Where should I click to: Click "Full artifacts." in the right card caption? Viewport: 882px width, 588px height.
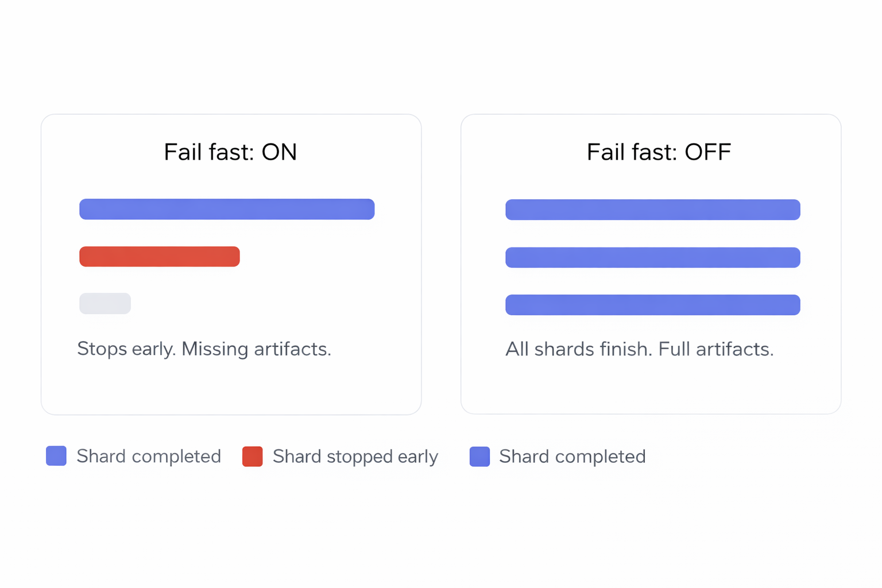pos(715,349)
